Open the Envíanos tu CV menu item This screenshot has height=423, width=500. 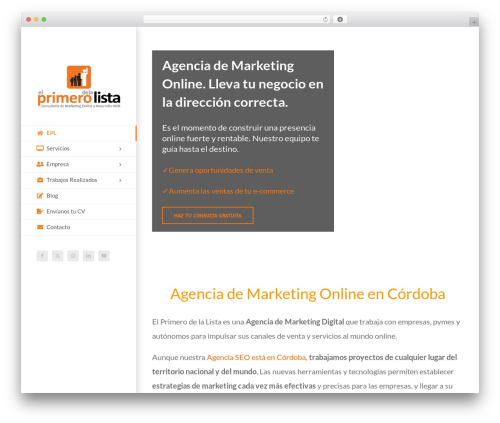tap(79, 211)
